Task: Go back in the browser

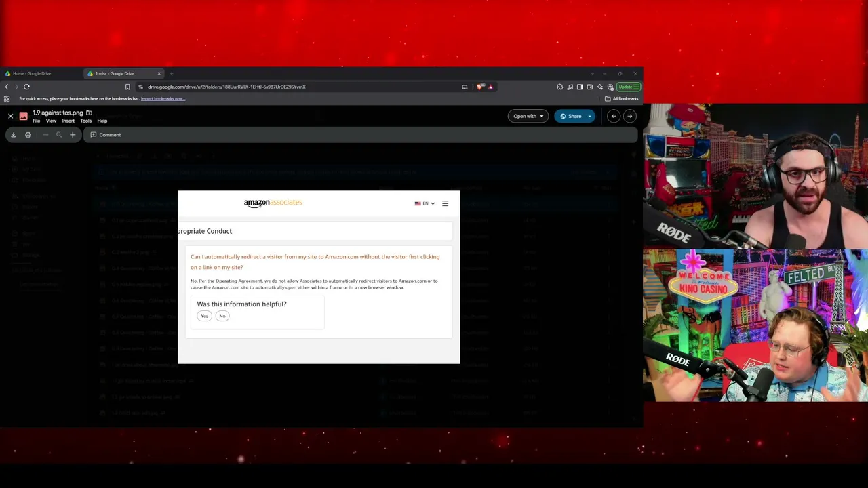Action: click(7, 87)
